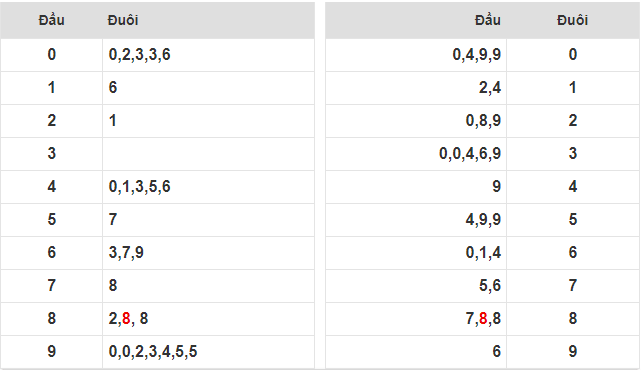The width and height of the screenshot is (641, 370).
Task: Select the cell showing 0,0,2,3,4,5,5
Action: click(208, 352)
